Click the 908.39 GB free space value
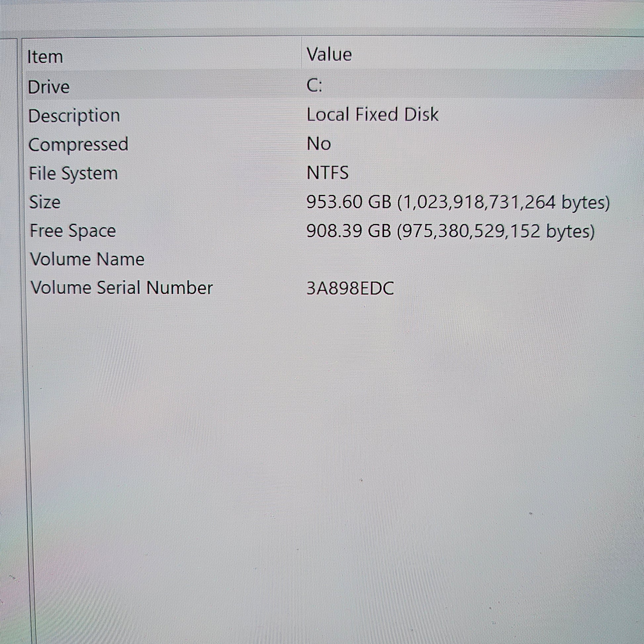The image size is (644, 644). point(450,231)
